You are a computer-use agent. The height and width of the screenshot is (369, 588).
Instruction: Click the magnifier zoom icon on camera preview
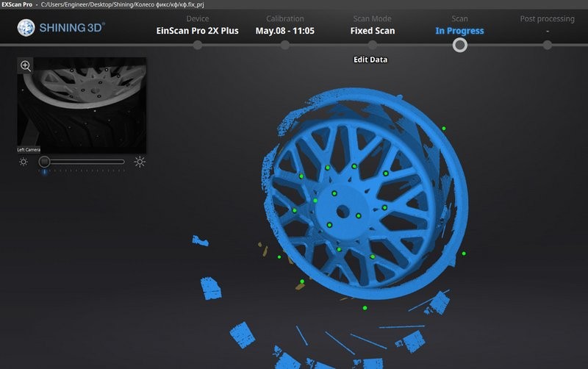coord(26,65)
